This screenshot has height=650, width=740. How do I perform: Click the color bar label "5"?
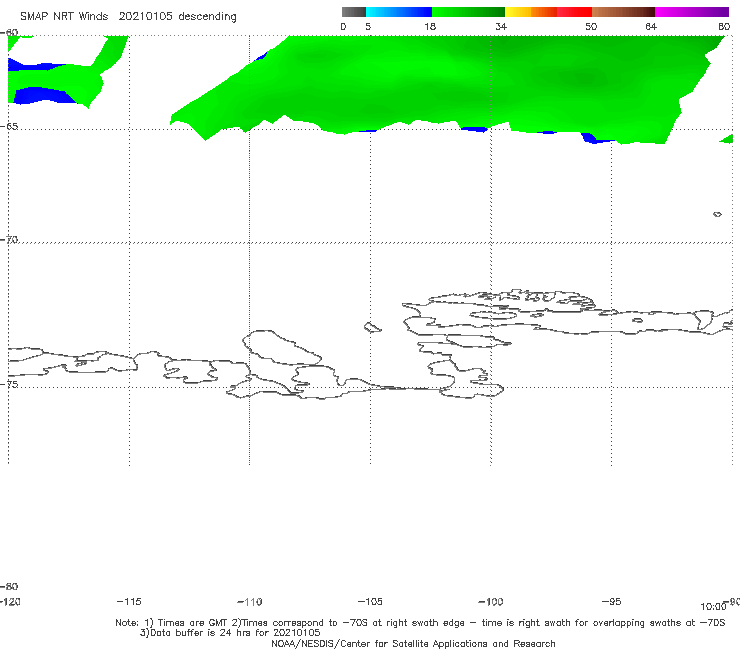(x=368, y=26)
